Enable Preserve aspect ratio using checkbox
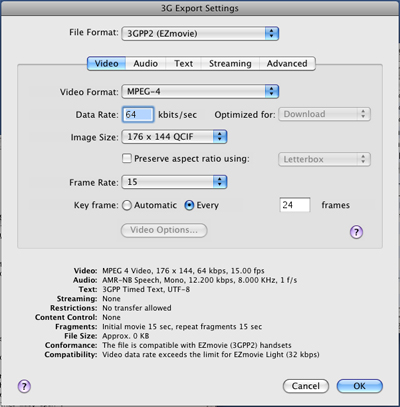 (x=127, y=158)
